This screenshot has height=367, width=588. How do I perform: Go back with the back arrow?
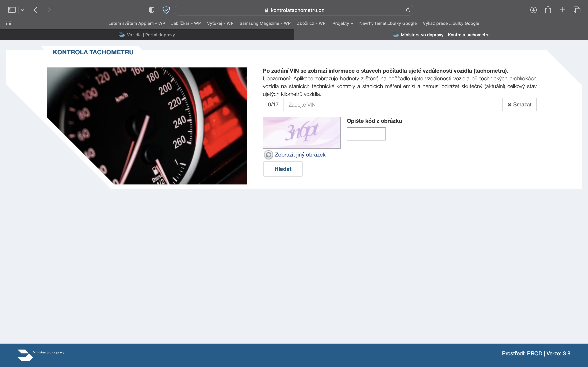(35, 10)
